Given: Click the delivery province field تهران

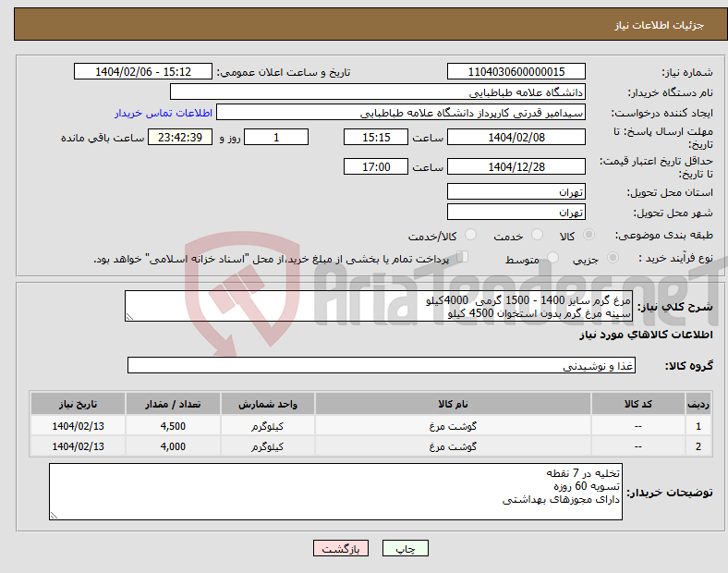Looking at the screenshot, I should (516, 191).
